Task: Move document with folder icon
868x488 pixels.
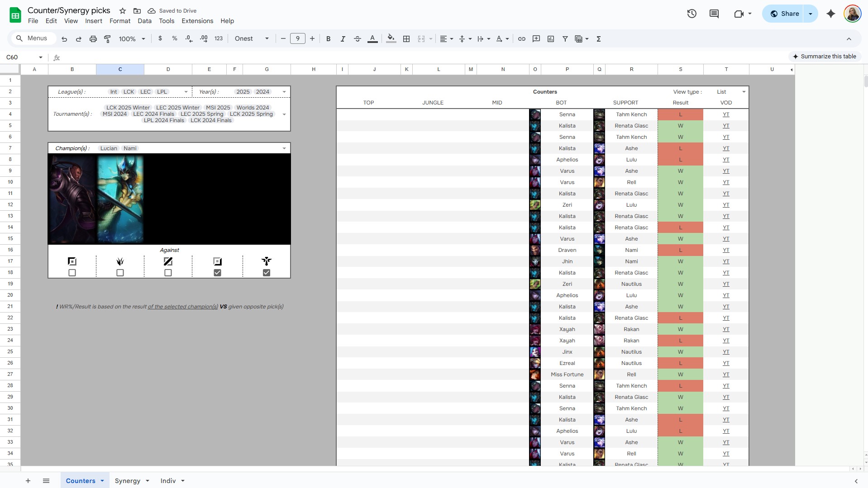Action: click(137, 10)
